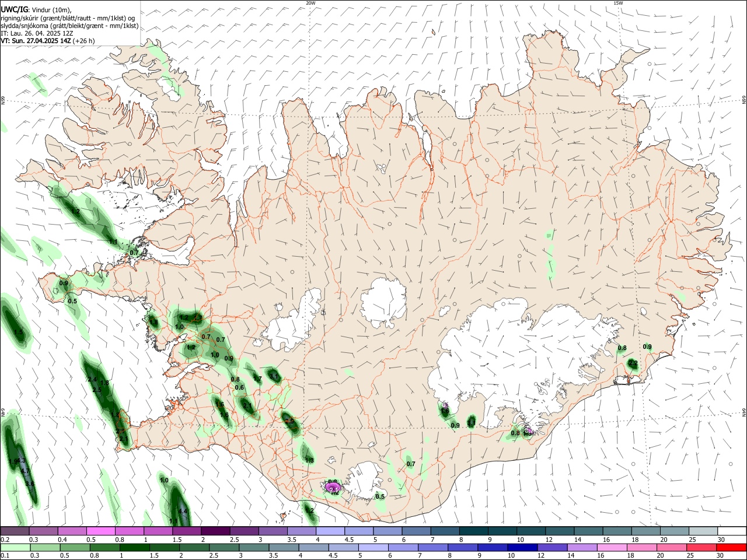Viewport: 747px width, 560px height.
Task: Pick the dark teal 8 swatch, upper legend row
Action: [474, 531]
